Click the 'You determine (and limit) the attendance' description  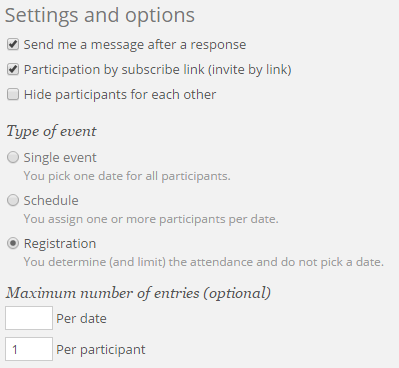click(204, 262)
